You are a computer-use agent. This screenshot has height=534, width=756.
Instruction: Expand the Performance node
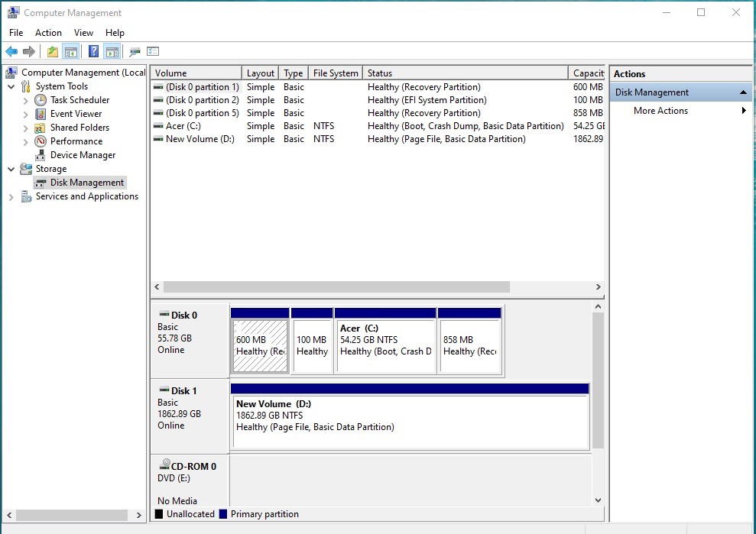pyautogui.click(x=25, y=141)
